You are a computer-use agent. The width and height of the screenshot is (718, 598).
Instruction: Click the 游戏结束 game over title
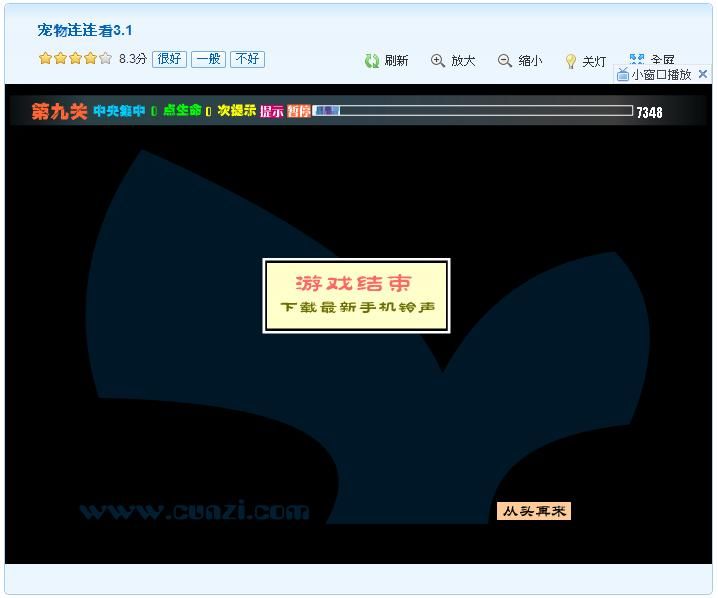354,284
